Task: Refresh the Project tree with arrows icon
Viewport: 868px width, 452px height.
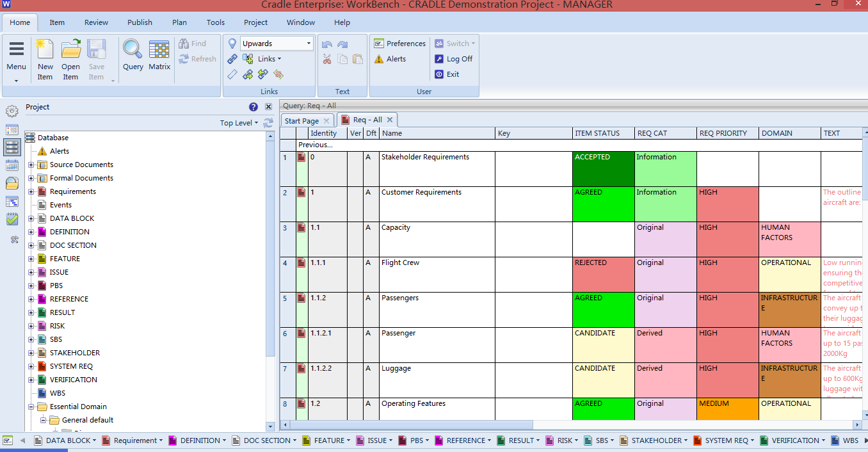Action: pos(268,123)
